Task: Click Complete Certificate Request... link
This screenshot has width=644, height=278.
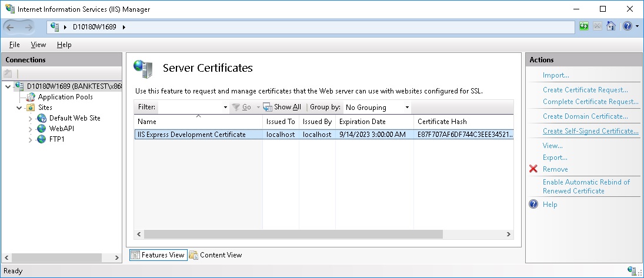Action: pos(590,102)
